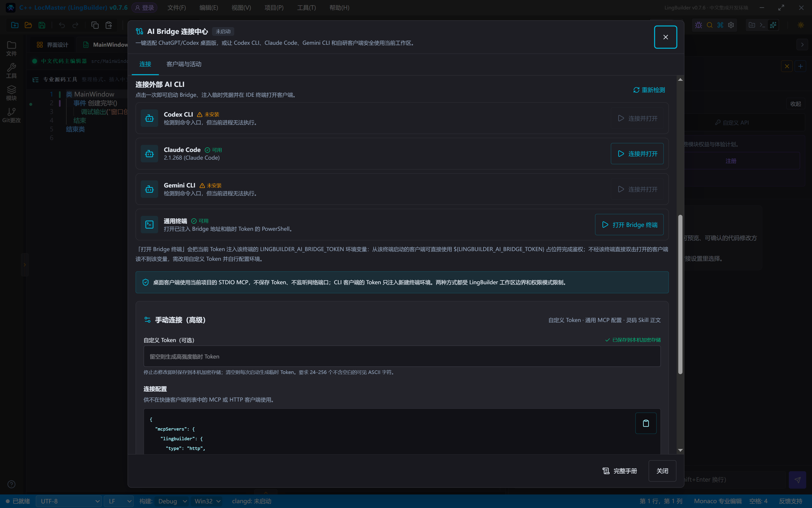Image resolution: width=812 pixels, height=508 pixels.
Task: Click the undo arrow icon
Action: 62,25
